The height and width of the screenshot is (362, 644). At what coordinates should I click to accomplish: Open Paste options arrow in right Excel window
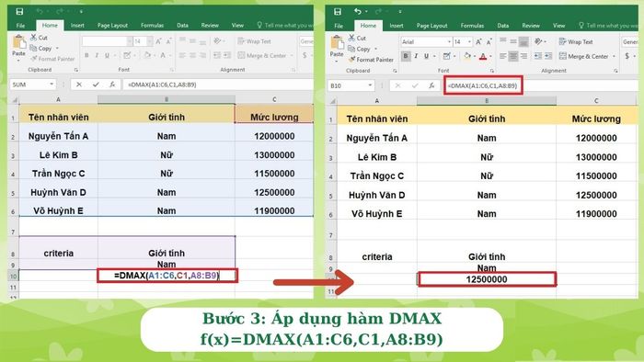tap(337, 61)
